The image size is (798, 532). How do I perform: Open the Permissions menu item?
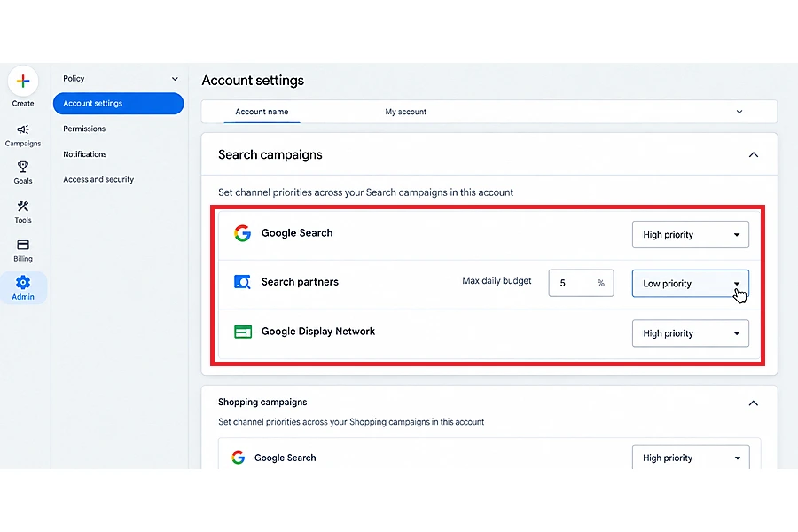coord(84,129)
